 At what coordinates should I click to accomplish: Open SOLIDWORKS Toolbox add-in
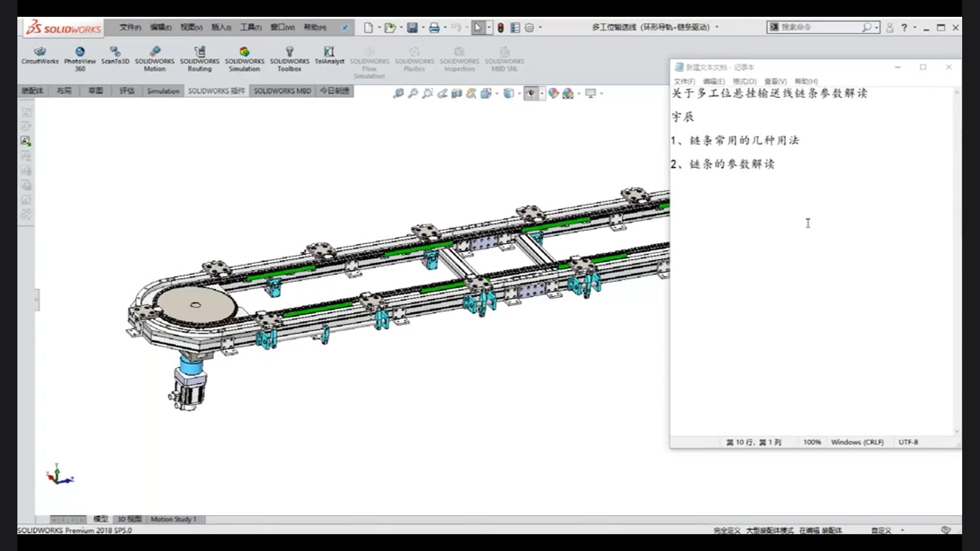(x=289, y=59)
